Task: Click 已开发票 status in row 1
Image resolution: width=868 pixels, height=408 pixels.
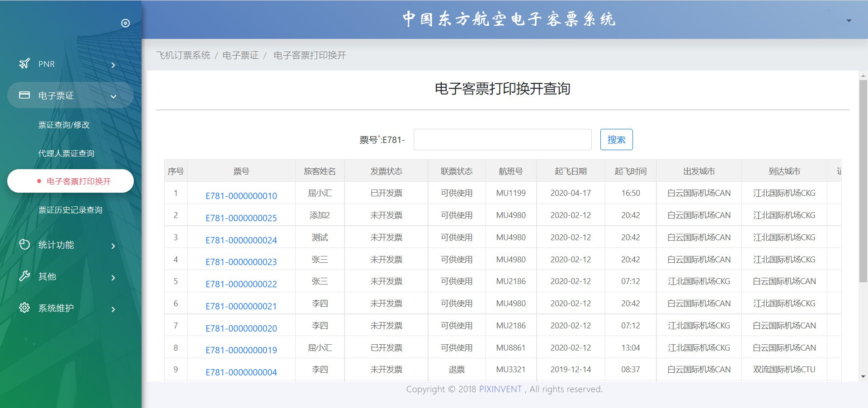Action: (x=386, y=193)
